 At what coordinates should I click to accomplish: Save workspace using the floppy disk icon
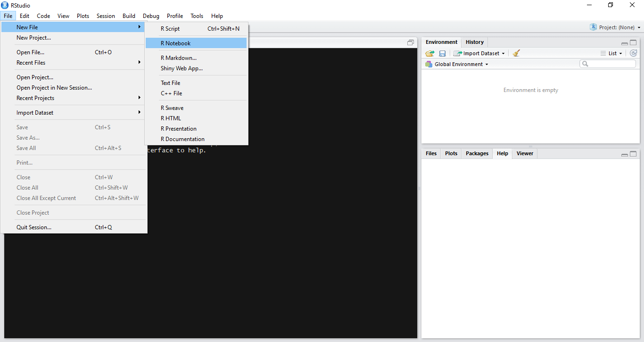click(x=442, y=53)
